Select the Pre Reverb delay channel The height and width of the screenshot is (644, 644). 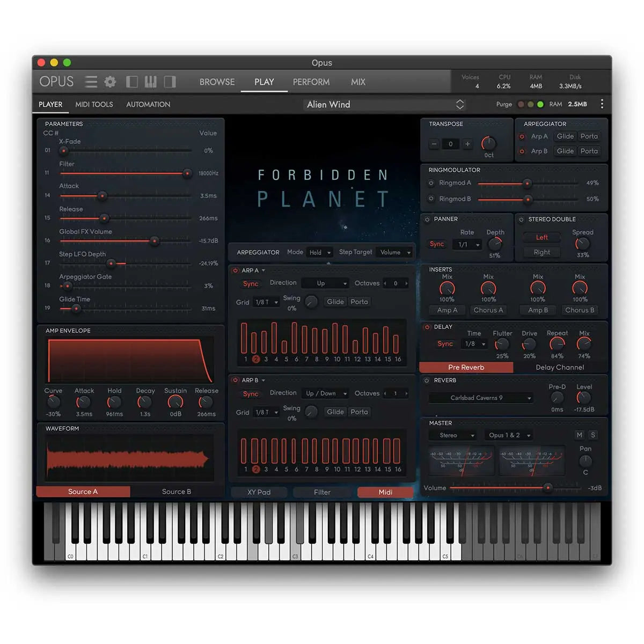pyautogui.click(x=466, y=367)
